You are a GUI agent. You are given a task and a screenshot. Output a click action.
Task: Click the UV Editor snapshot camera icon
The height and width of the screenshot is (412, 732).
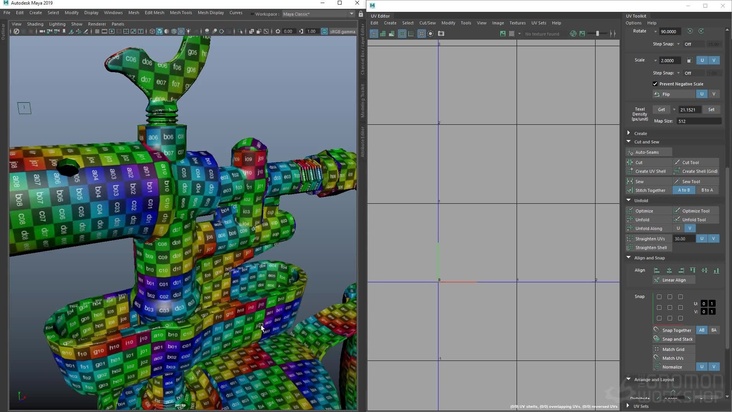point(441,34)
